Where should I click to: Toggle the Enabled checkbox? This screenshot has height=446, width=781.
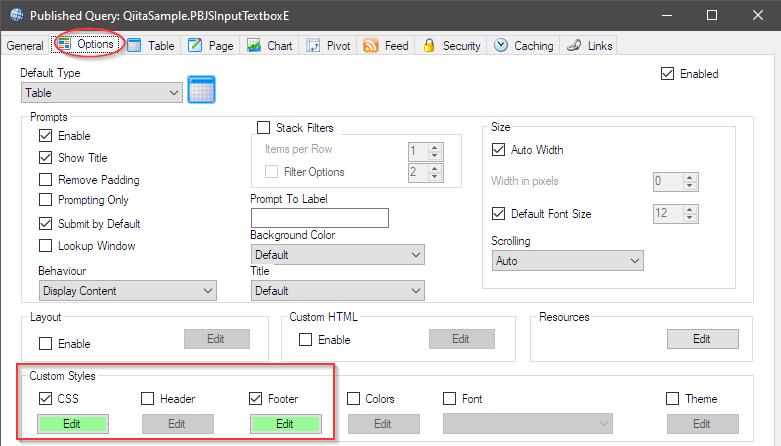(667, 74)
